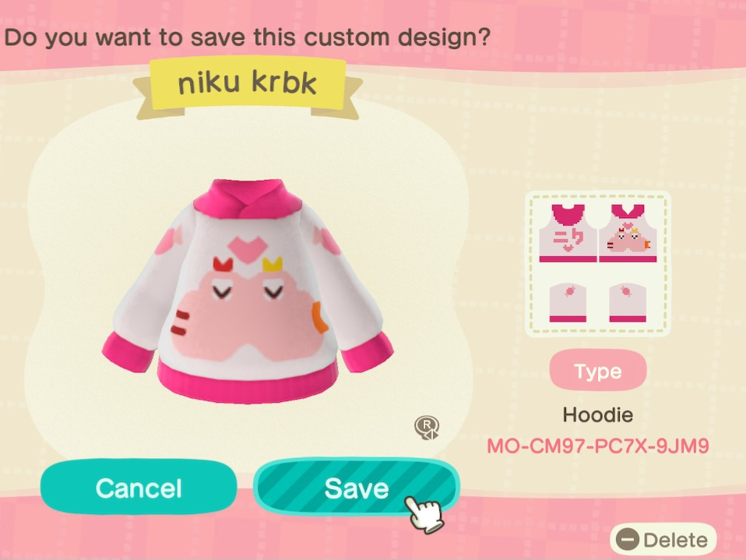Viewport: 746px width, 560px height.
Task: Click the Save button
Action: [x=357, y=488]
